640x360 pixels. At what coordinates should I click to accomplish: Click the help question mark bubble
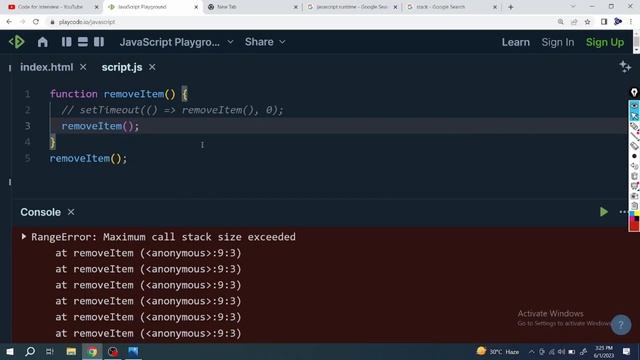pyautogui.click(x=621, y=325)
